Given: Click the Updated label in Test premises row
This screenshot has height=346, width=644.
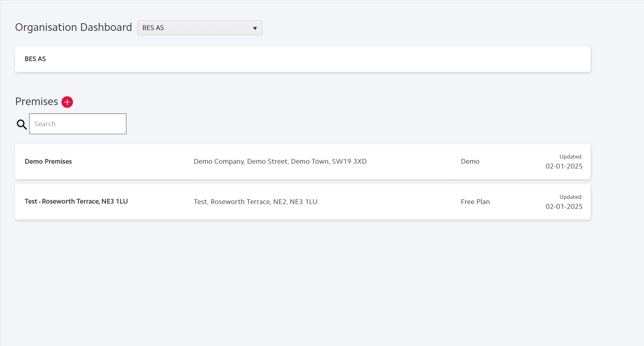Looking at the screenshot, I should click(571, 197).
